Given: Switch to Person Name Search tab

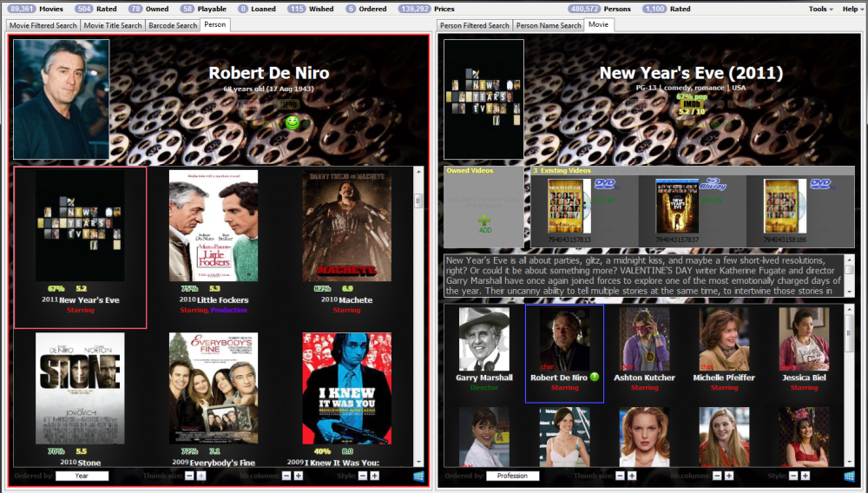Looking at the screenshot, I should point(549,25).
